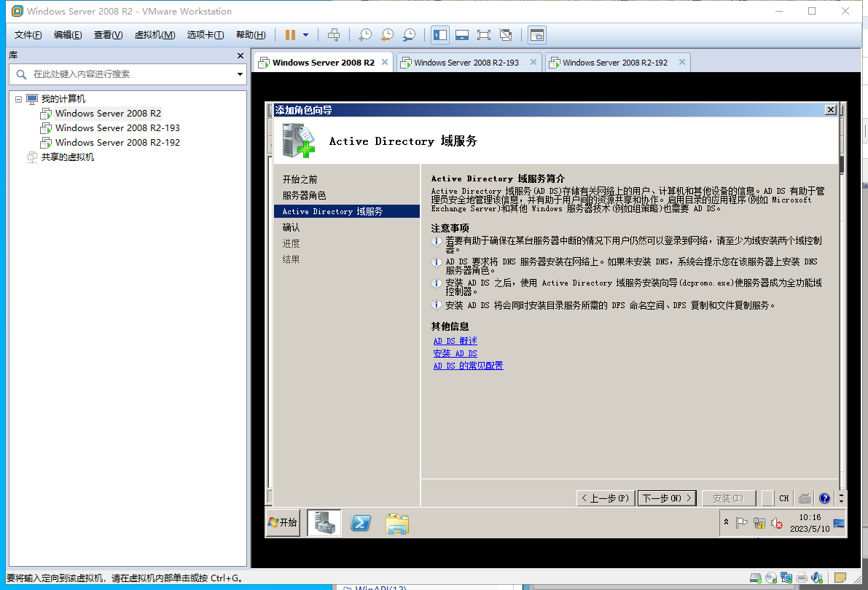Open the Action Center flag tray icon
This screenshot has height=590, width=868.
pyautogui.click(x=742, y=523)
